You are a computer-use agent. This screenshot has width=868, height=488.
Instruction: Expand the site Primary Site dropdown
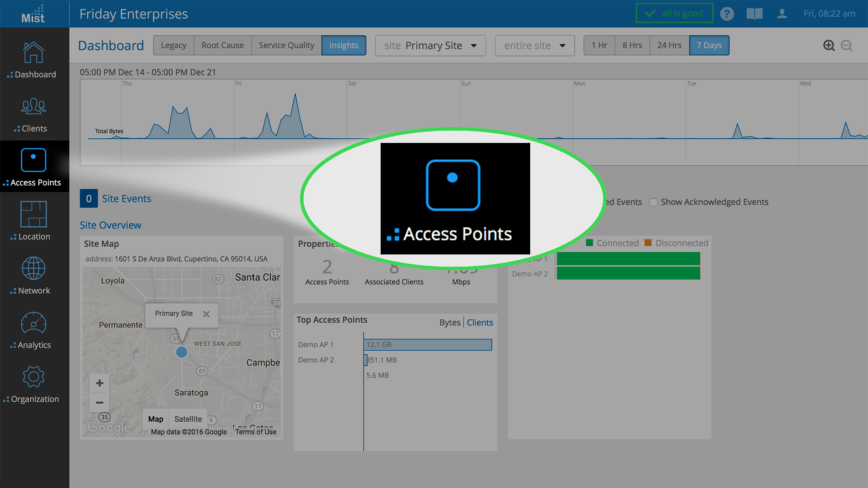[430, 46]
